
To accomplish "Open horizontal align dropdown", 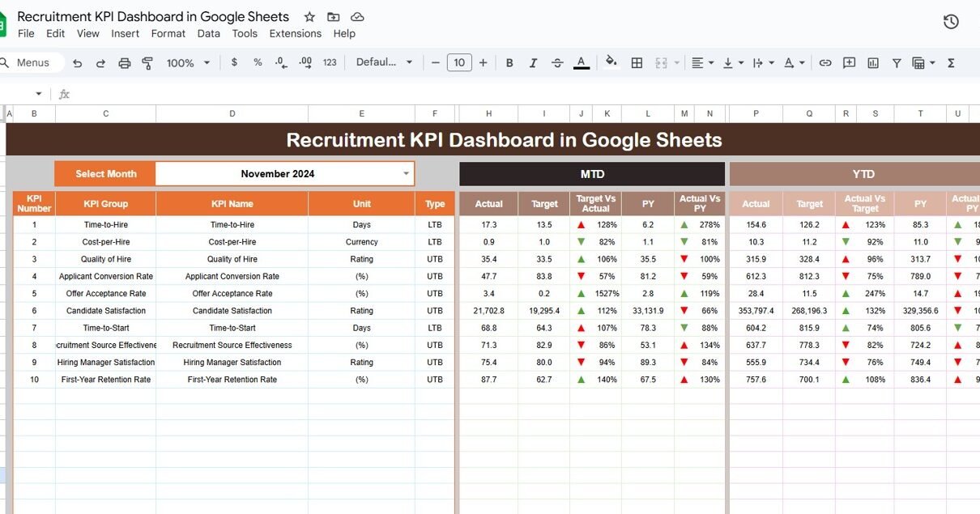I will coord(704,62).
